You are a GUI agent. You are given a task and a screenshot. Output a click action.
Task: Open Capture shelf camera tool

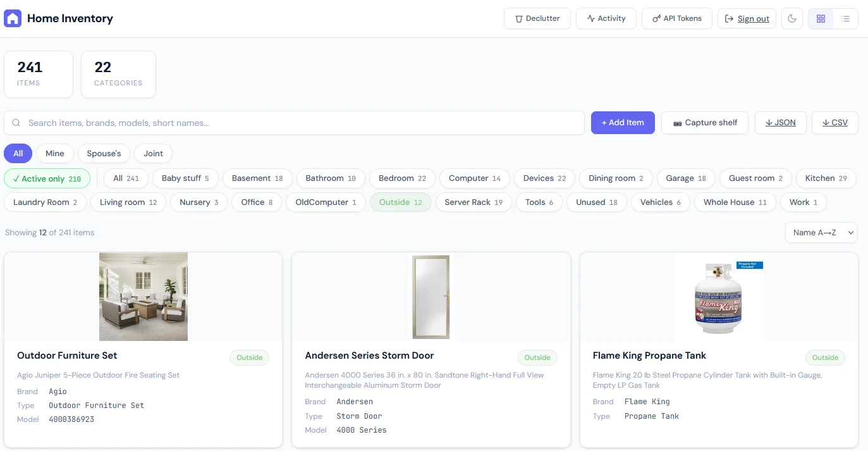tap(705, 123)
